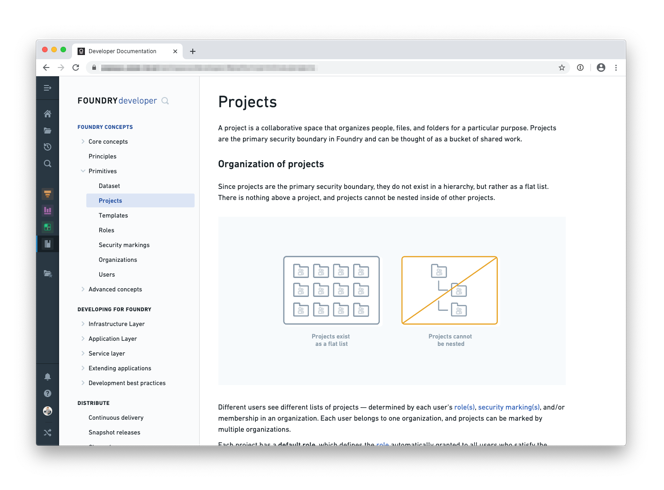664x490 pixels.
Task: Open the Users page
Action: [107, 274]
